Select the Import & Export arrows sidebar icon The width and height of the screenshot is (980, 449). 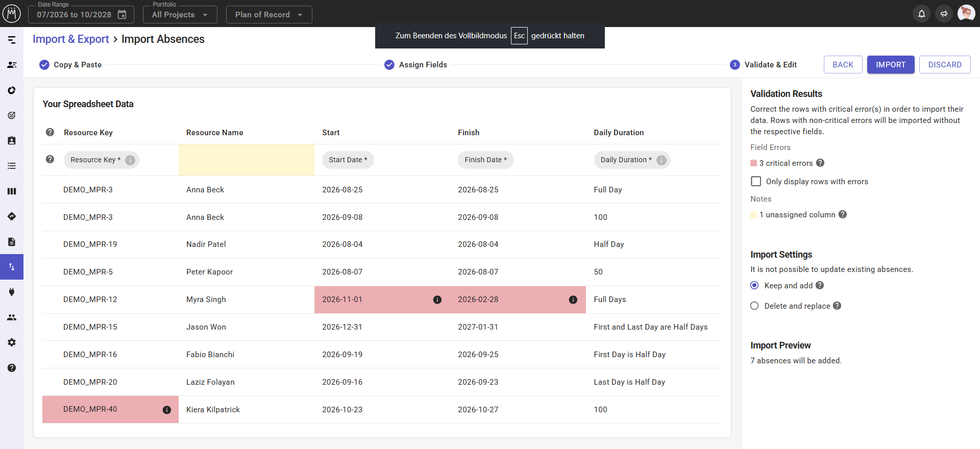(12, 267)
